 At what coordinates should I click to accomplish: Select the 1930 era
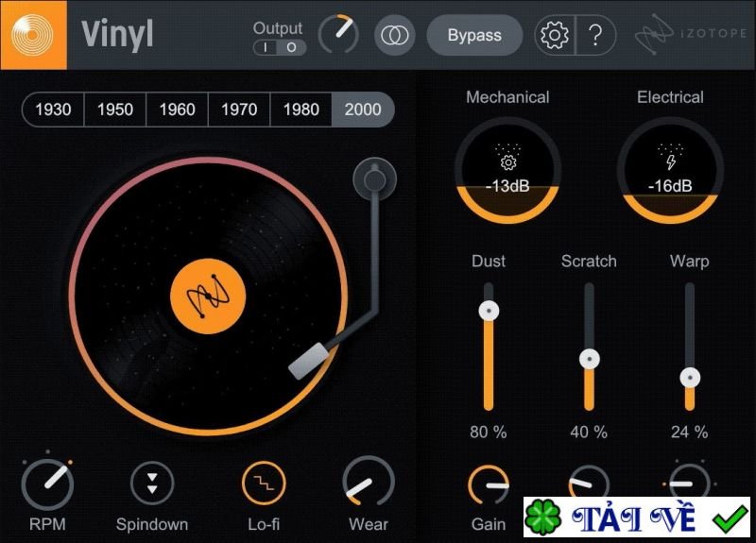click(53, 110)
